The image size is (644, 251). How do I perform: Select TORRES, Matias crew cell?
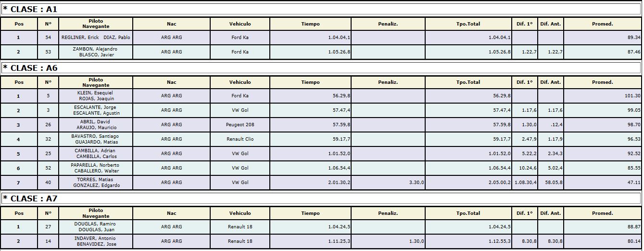pyautogui.click(x=96, y=183)
